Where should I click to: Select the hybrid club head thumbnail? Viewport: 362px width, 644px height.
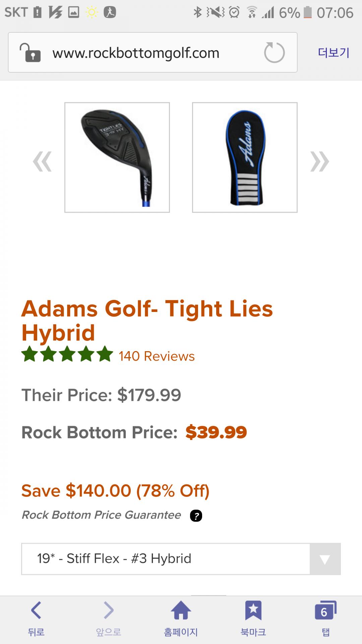pos(117,157)
